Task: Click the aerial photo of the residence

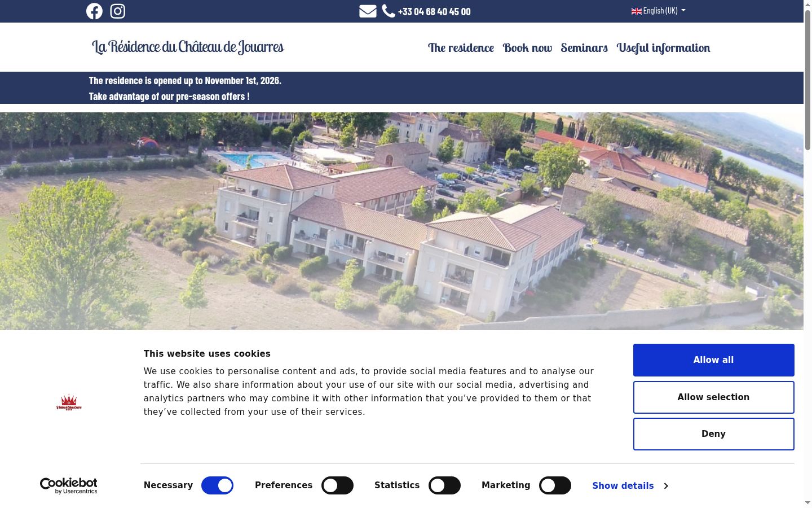Action: [401, 221]
